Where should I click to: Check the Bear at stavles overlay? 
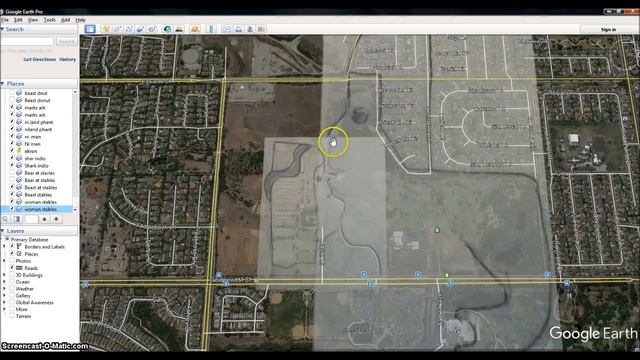coord(12,173)
